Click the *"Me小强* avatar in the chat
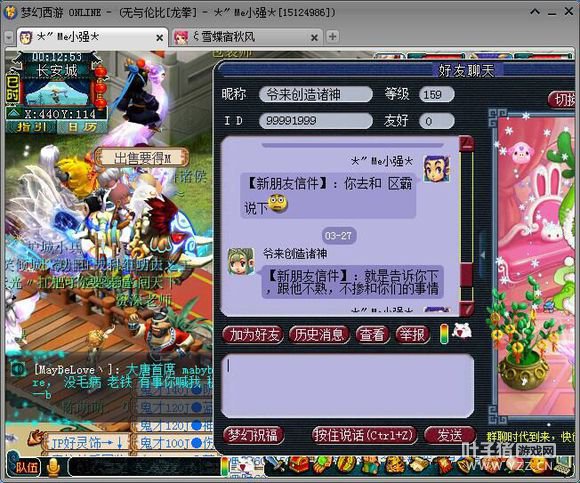Screen dimensions: 580x483 pos(437,169)
